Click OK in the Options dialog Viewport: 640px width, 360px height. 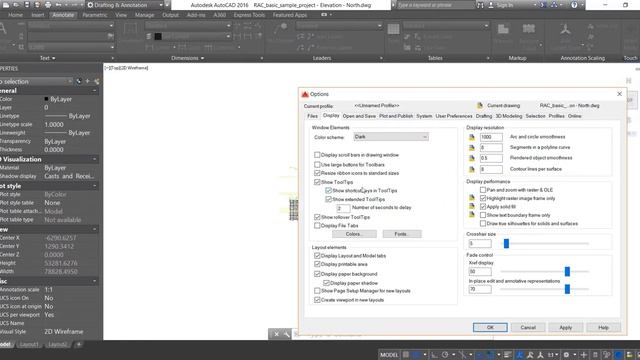coord(490,327)
